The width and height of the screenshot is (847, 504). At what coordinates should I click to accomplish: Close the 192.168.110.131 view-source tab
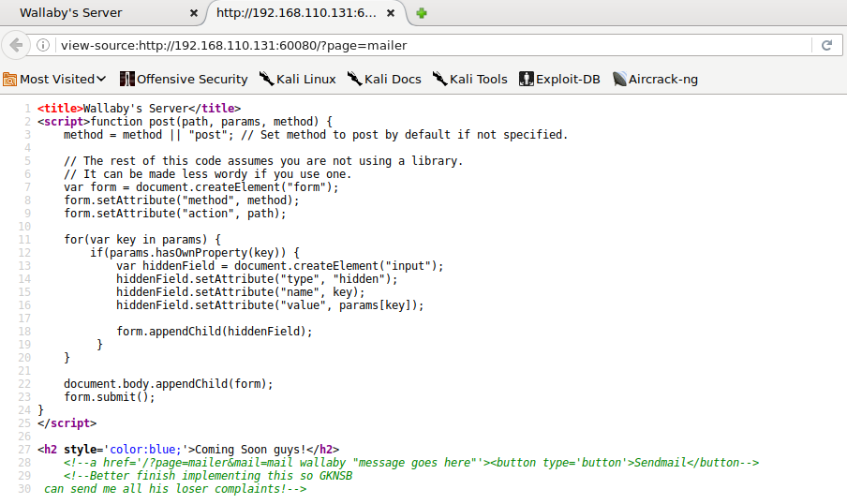click(x=391, y=13)
